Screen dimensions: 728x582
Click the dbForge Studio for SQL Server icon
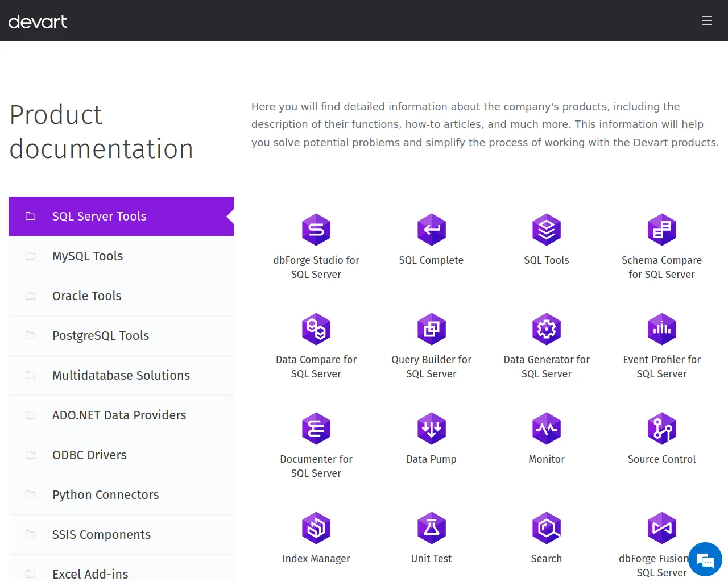click(316, 230)
